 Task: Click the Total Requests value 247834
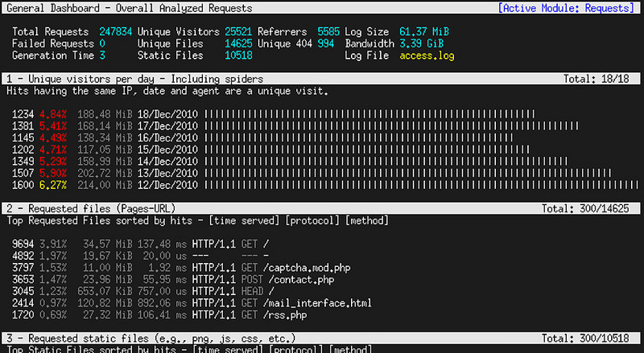115,32
